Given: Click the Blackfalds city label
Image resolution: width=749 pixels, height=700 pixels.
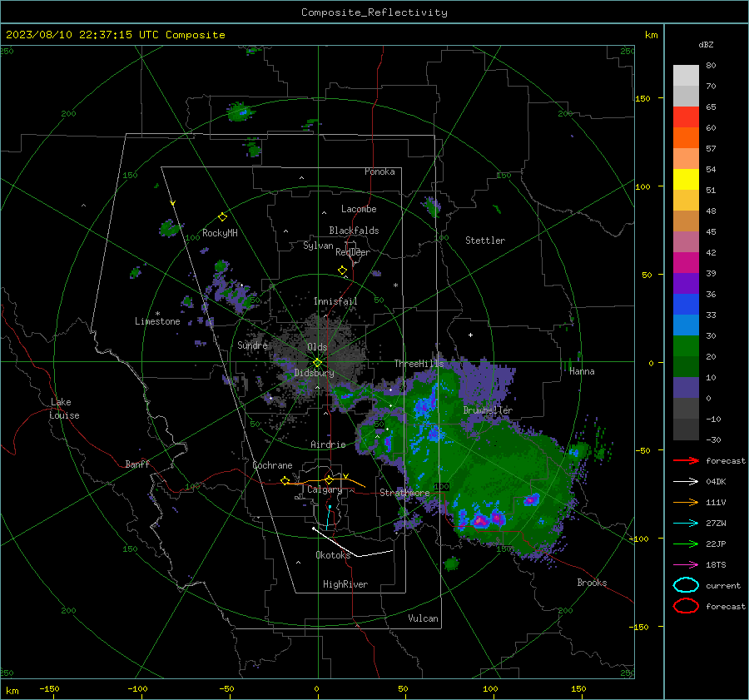Looking at the screenshot, I should 354,231.
